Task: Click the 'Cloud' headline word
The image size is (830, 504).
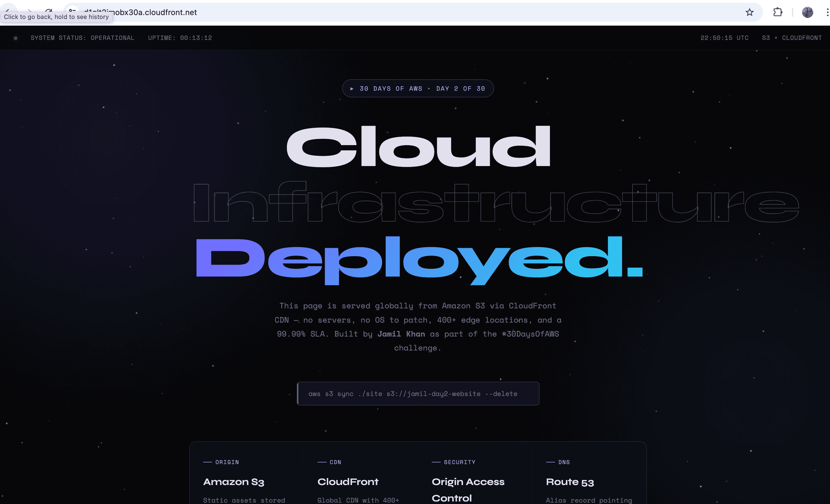Action: 418,147
